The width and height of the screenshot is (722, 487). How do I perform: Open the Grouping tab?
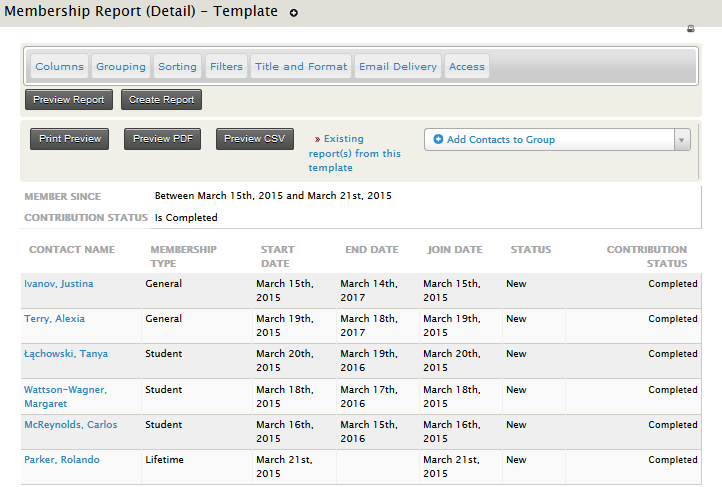point(121,67)
